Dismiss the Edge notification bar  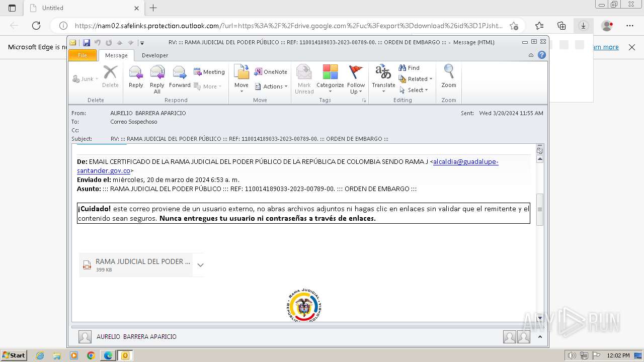coord(632,47)
